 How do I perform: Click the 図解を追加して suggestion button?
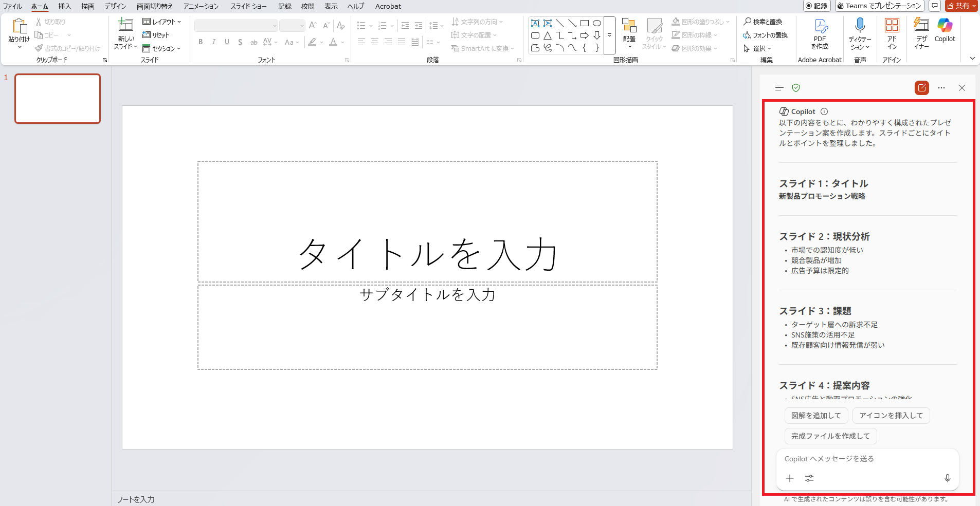click(x=816, y=416)
